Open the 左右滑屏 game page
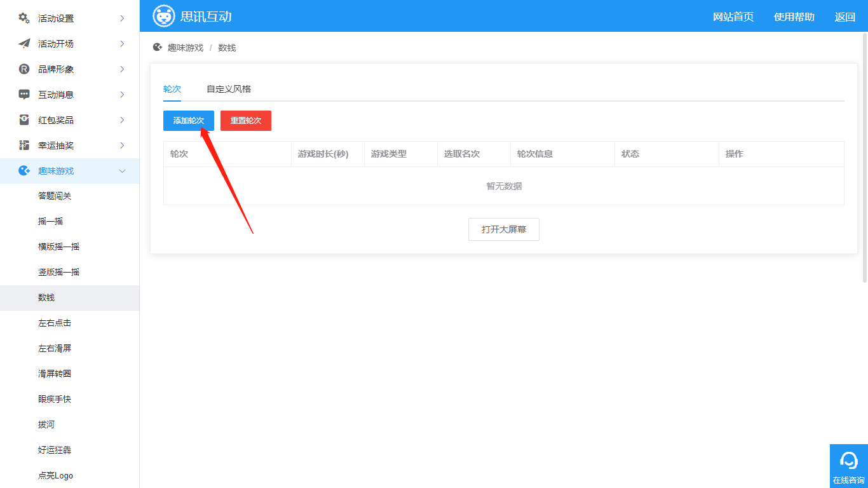The width and height of the screenshot is (868, 488). (x=70, y=348)
